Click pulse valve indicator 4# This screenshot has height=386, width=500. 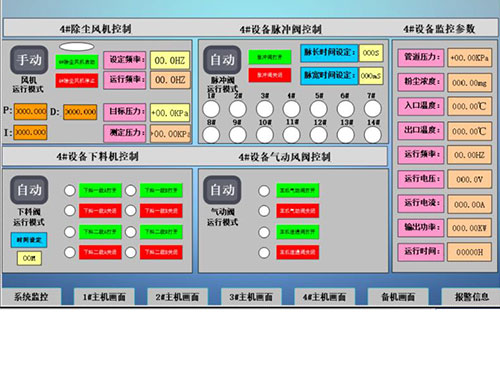(292, 109)
